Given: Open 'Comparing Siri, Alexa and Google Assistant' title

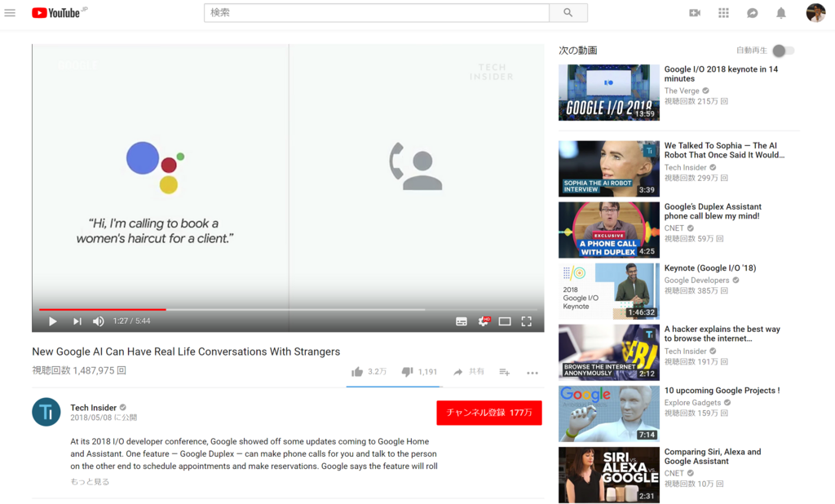Looking at the screenshot, I should (x=713, y=457).
